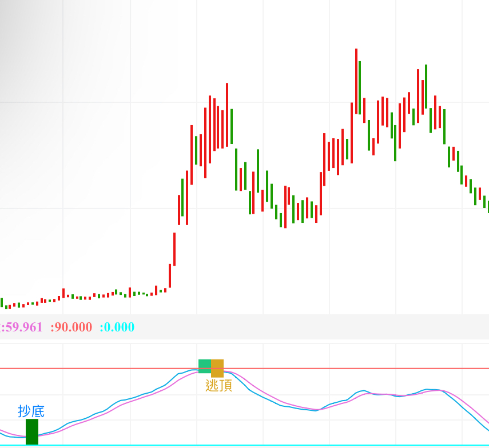Click the red horizontal threshold line in indicator panel
The height and width of the screenshot is (448, 489).
point(343,368)
